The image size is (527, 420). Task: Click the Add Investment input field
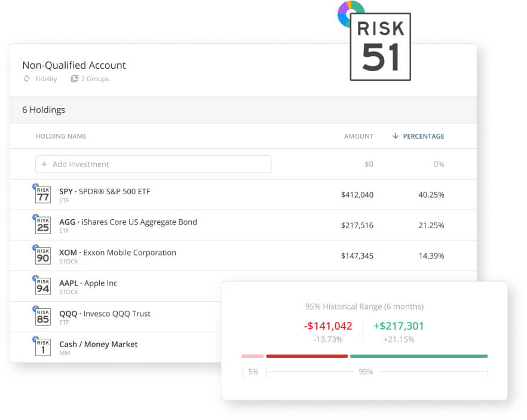153,164
